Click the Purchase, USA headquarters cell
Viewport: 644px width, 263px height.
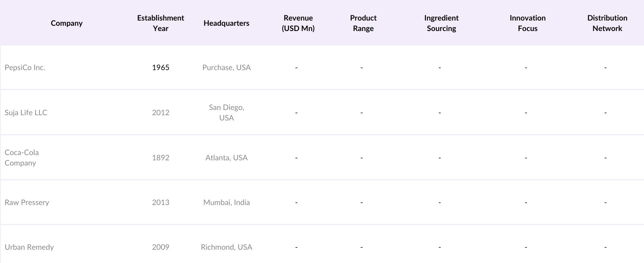(x=226, y=67)
